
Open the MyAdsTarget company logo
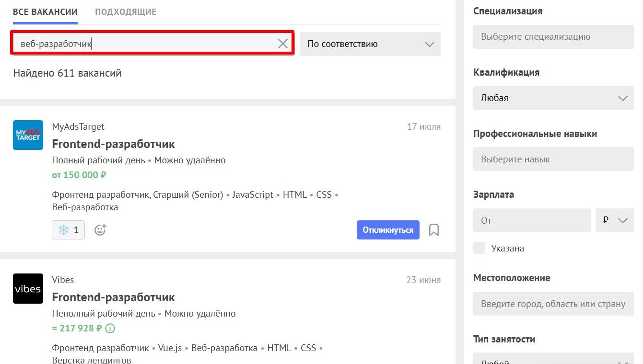[28, 135]
